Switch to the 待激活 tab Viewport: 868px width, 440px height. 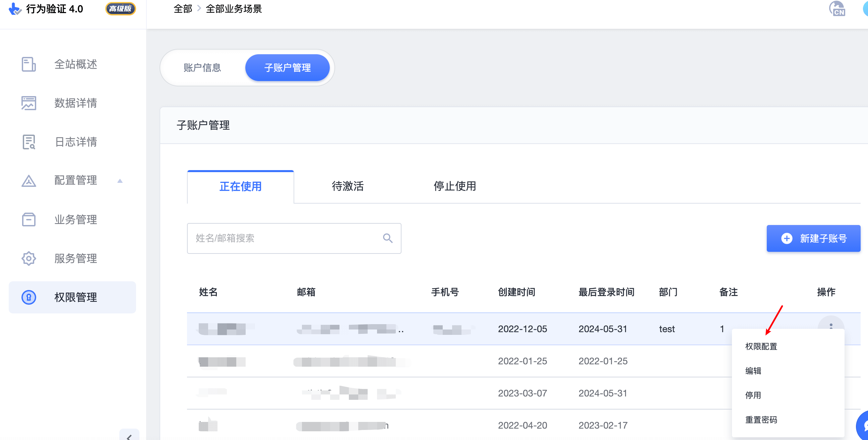348,187
